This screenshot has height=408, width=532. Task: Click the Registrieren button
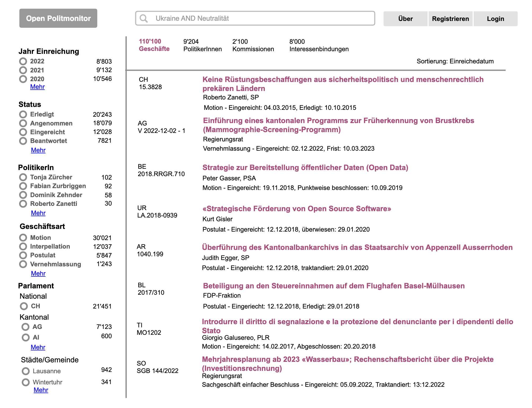(450, 19)
